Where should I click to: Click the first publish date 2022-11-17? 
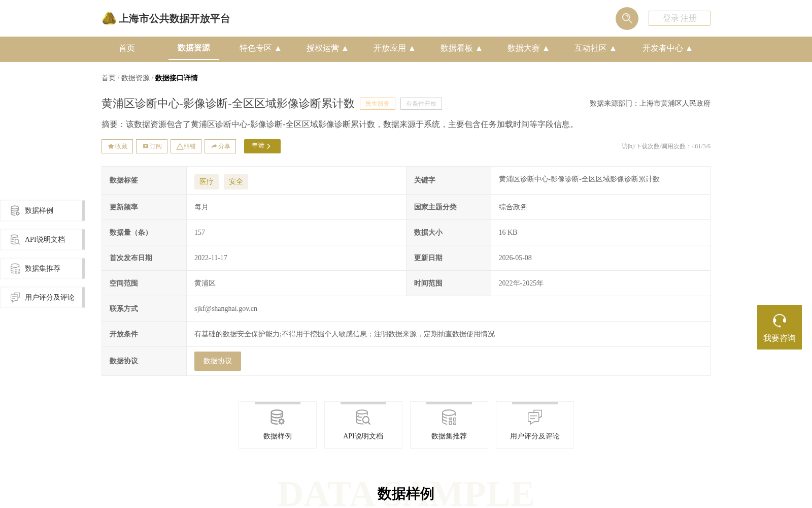coord(211,258)
